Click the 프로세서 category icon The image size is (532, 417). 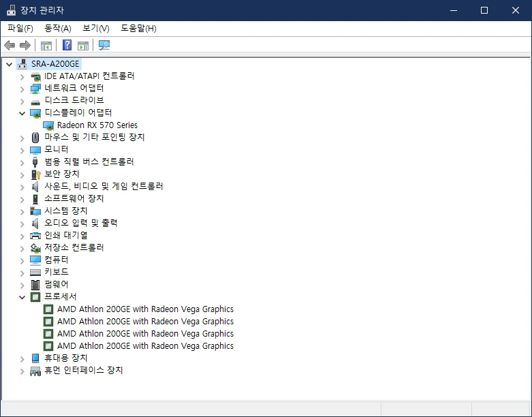click(x=35, y=297)
